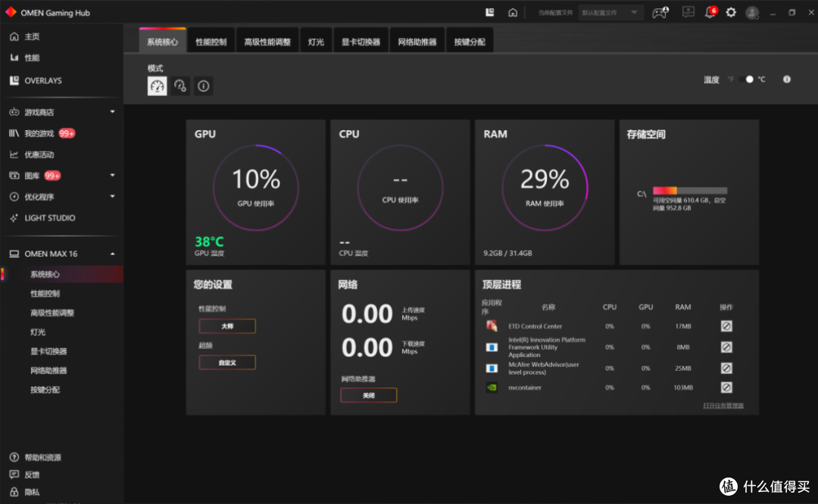Click the home icon in title bar
Screen dimensions: 818x504
click(x=513, y=12)
